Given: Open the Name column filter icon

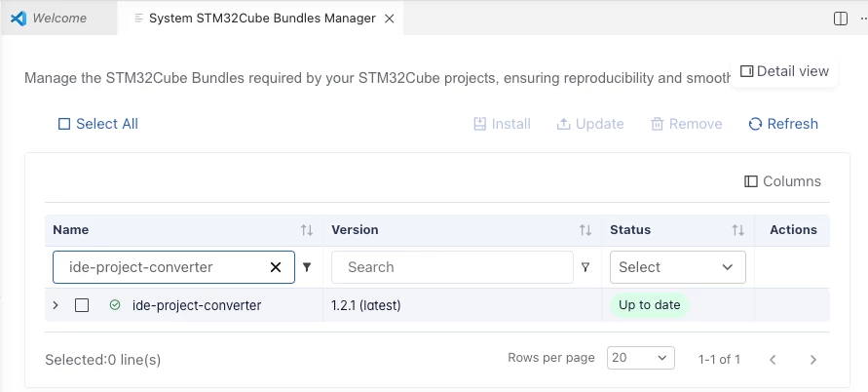Looking at the screenshot, I should (x=307, y=267).
